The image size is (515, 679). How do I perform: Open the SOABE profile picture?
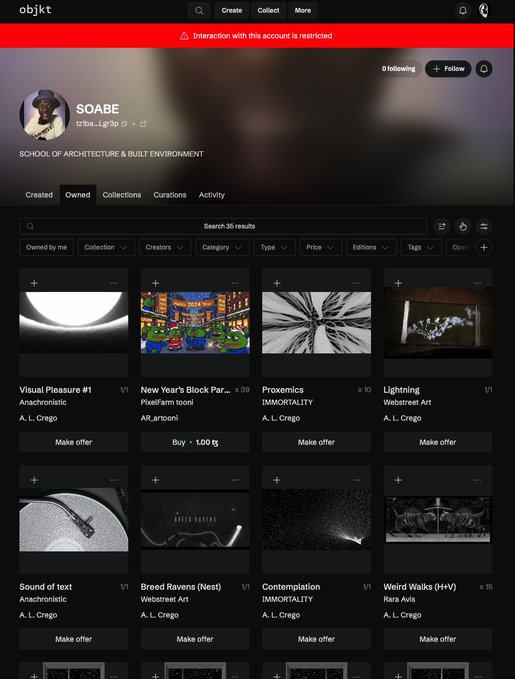(45, 115)
